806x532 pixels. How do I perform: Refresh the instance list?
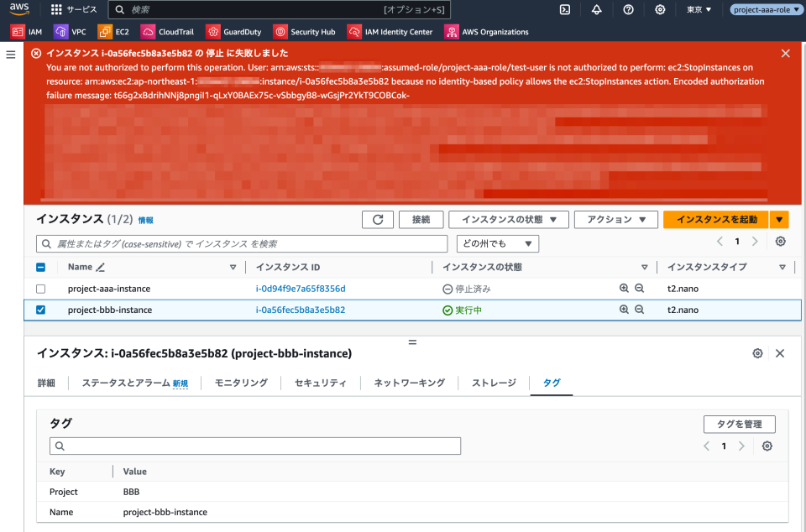[377, 219]
